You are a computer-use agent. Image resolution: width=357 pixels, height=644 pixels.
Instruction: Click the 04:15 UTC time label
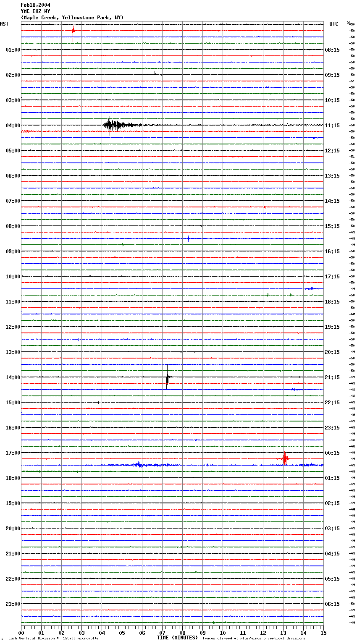332,554
